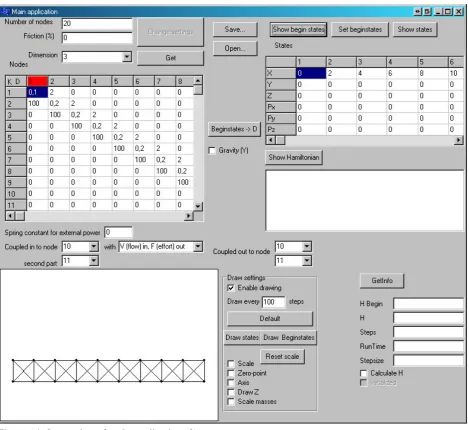Select States X cell with value 10

456,73
